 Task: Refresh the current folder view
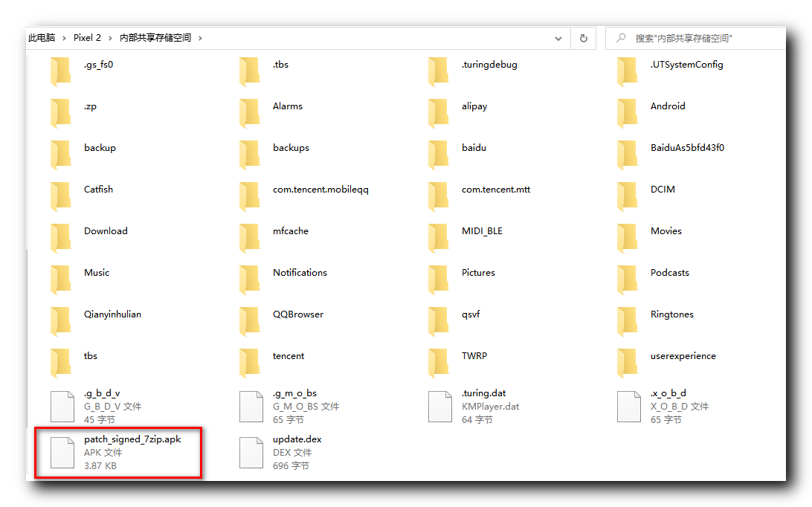coord(583,38)
